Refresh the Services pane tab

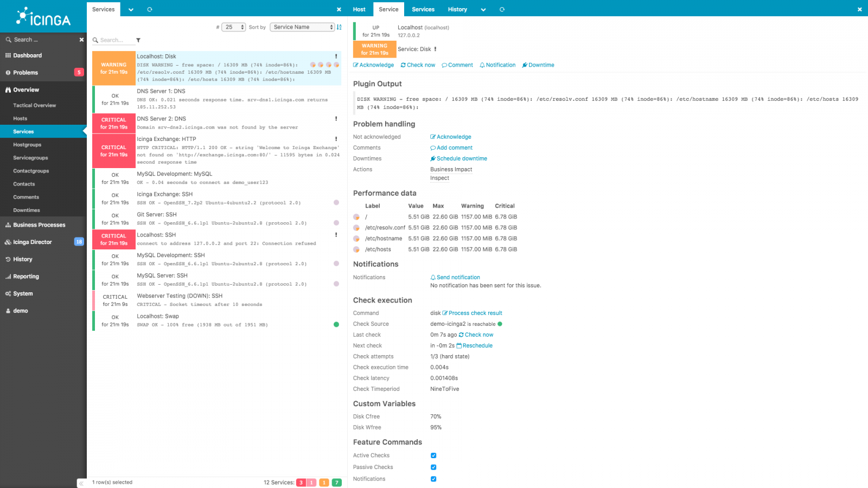150,9
